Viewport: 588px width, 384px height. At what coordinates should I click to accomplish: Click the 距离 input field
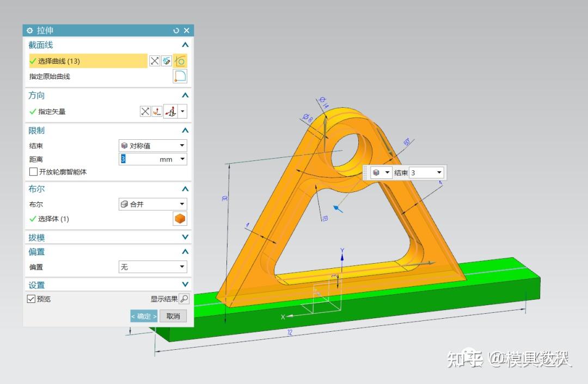(x=148, y=159)
